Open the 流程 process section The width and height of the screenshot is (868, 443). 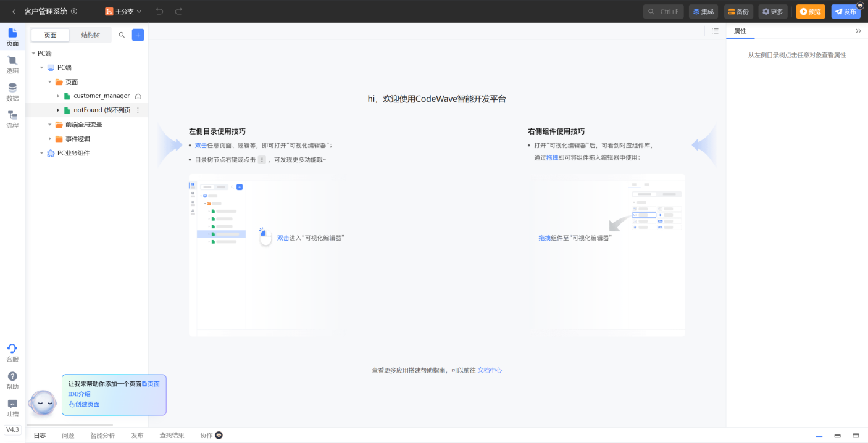(x=12, y=119)
